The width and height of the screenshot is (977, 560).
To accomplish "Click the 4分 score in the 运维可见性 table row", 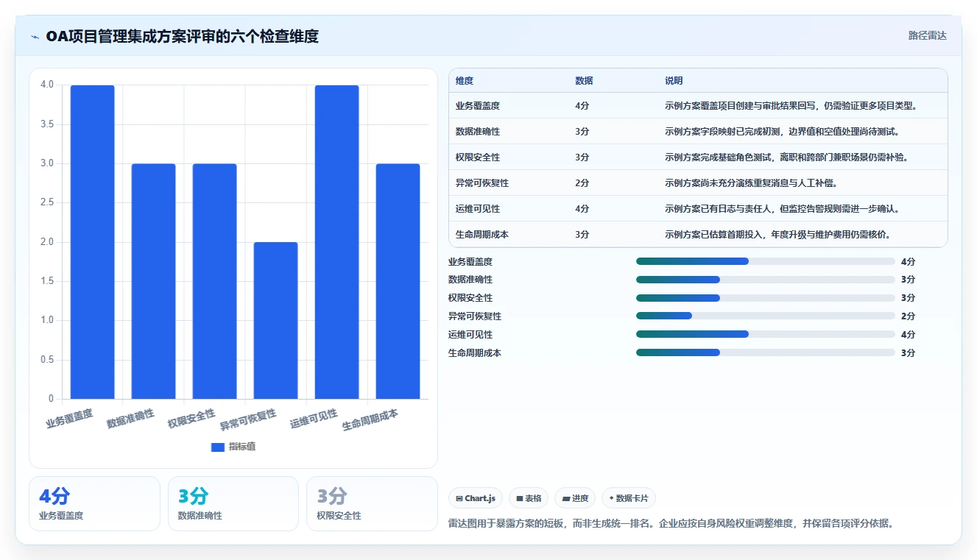I will coord(582,209).
